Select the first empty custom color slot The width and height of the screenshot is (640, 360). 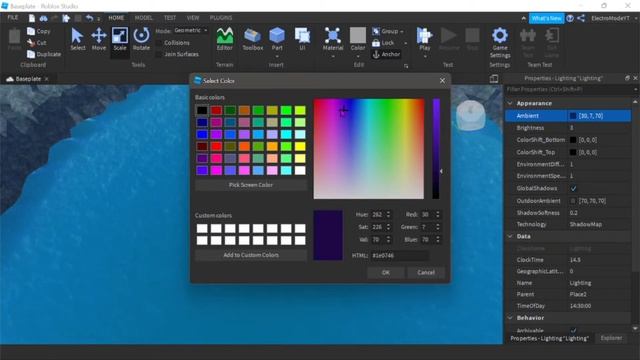(202, 228)
